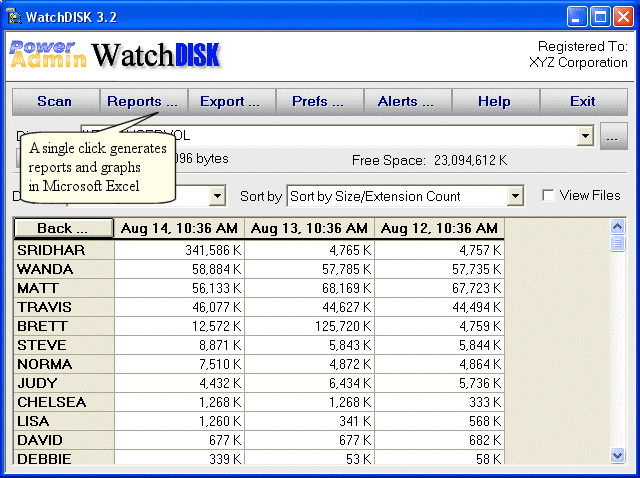This screenshot has width=640, height=478.
Task: Select the WANDA row
Action: pyautogui.click(x=259, y=269)
